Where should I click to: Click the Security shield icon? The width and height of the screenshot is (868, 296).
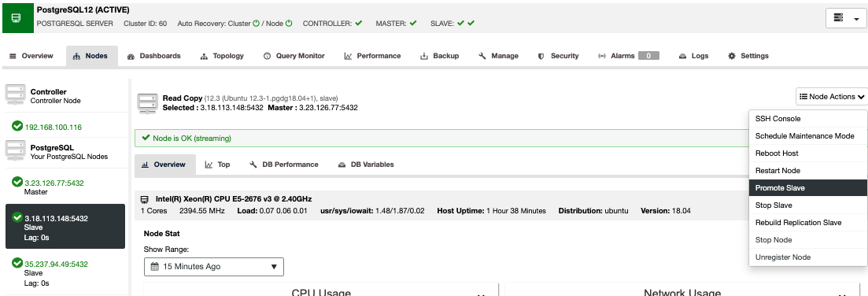(541, 57)
